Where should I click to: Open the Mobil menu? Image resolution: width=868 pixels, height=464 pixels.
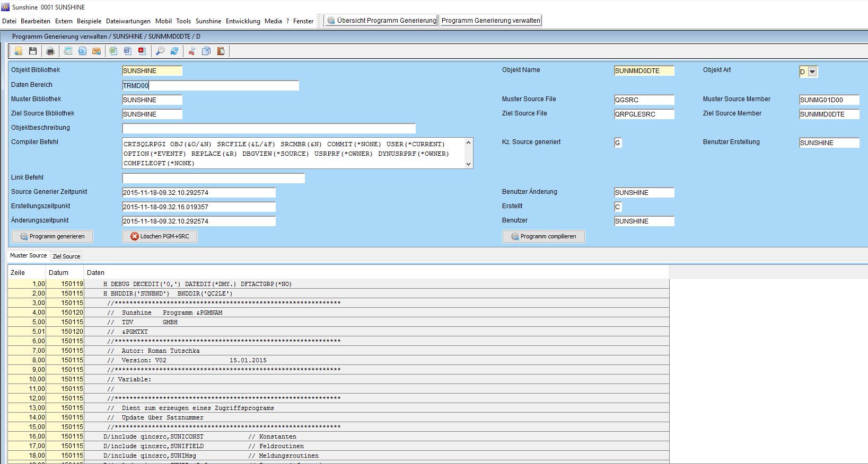tap(163, 21)
